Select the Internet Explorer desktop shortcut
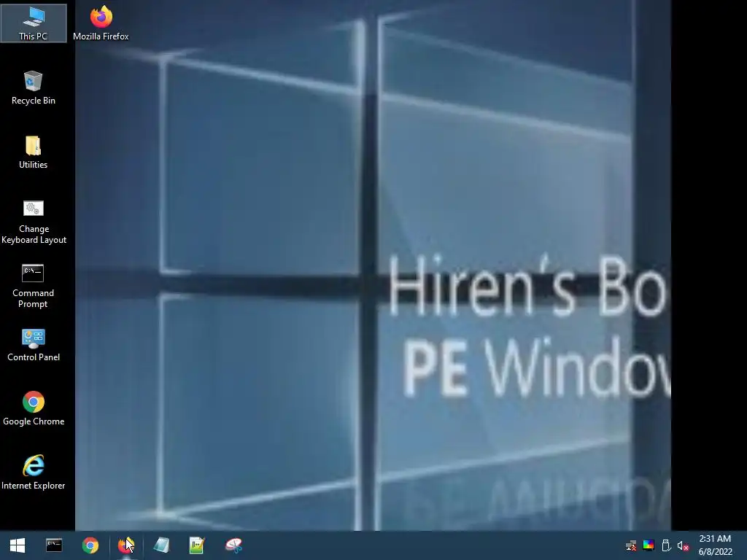Viewport: 747px width, 560px height. (x=34, y=472)
